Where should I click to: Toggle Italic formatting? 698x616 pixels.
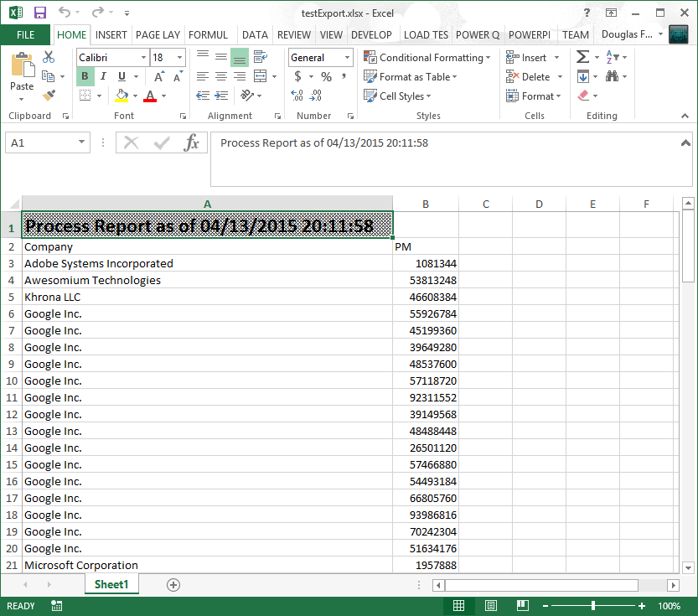click(102, 76)
